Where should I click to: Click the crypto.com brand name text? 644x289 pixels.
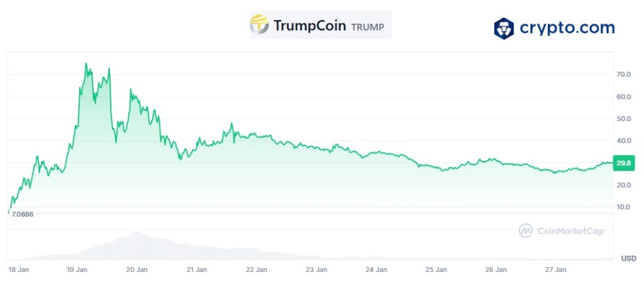point(567,28)
